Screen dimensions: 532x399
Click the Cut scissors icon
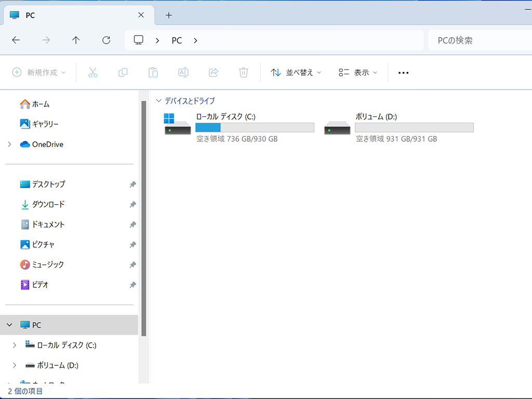93,72
